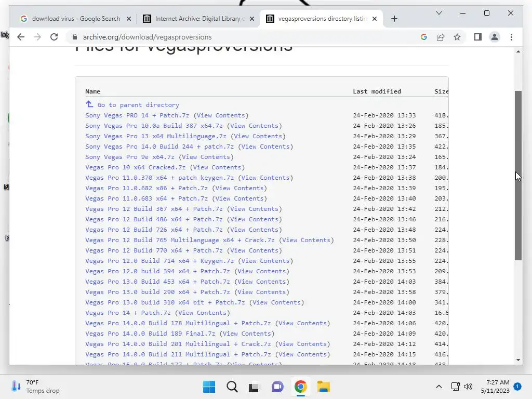View Contents of Vegas Pro 11.0.682 x86
The height and width of the screenshot is (399, 532).
click(x=239, y=188)
